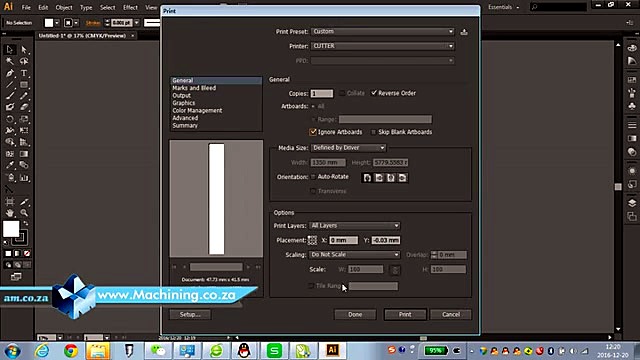The height and width of the screenshot is (360, 640).
Task: Launch Google Chrome from the taskbar
Action: coord(71,351)
